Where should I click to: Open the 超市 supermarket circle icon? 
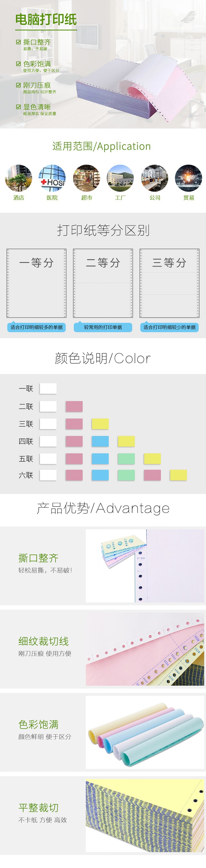87,178
